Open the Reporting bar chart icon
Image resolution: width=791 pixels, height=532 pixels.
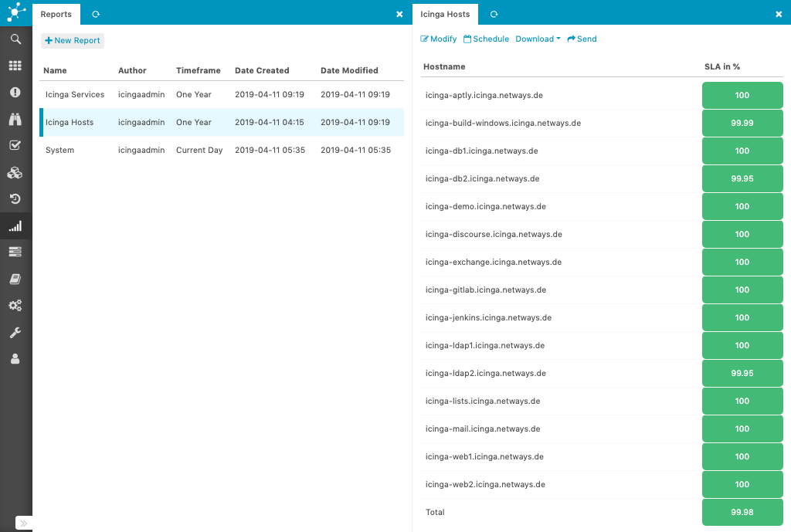coord(15,226)
